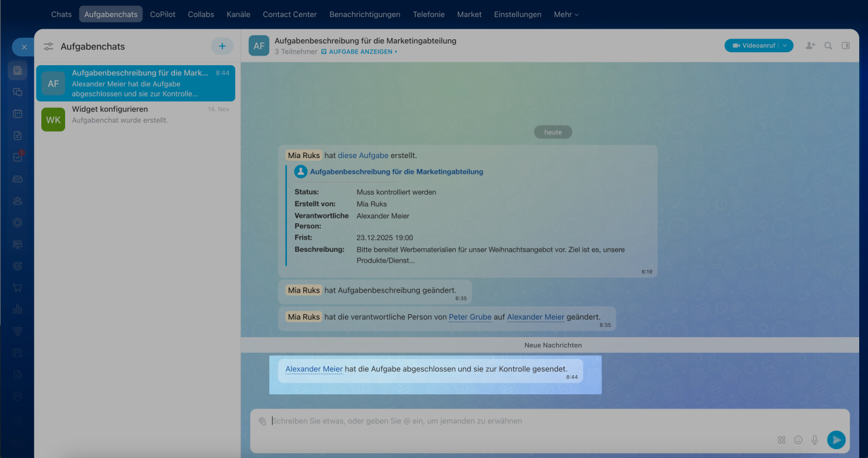Attach a file with paperclip icon

pyautogui.click(x=262, y=421)
